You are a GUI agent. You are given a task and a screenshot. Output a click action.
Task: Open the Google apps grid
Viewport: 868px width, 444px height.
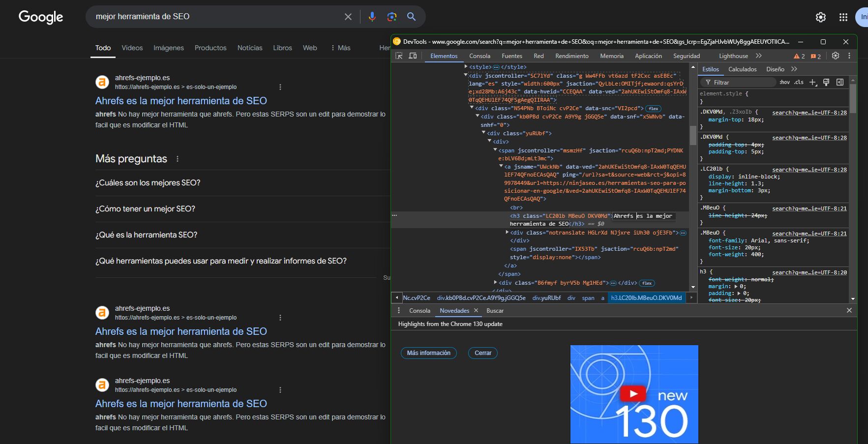843,17
